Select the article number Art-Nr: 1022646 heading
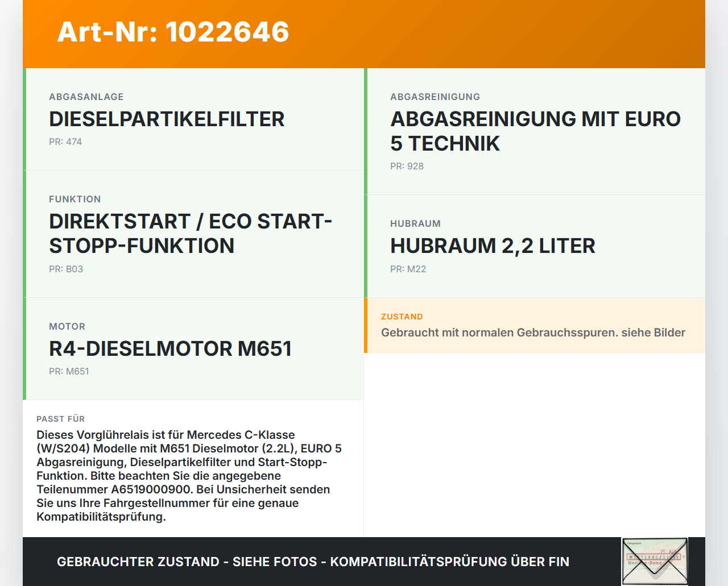Viewport: 728px width, 586px height. (x=173, y=32)
